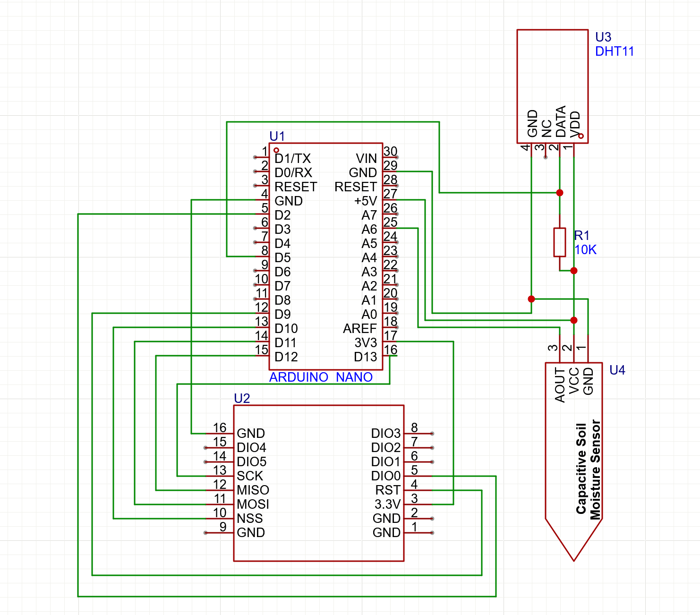This screenshot has width=700, height=615.
Task: Click the DHT11 value label
Action: pos(614,51)
